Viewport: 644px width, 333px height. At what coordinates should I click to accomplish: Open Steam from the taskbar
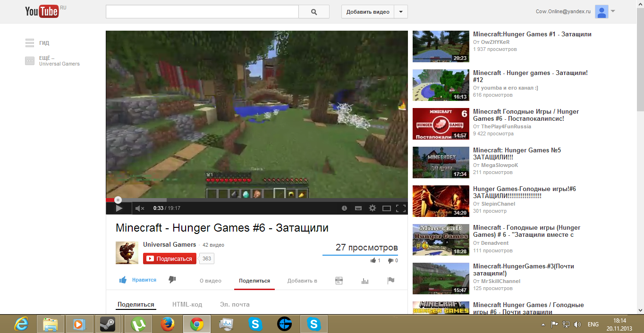(108, 324)
